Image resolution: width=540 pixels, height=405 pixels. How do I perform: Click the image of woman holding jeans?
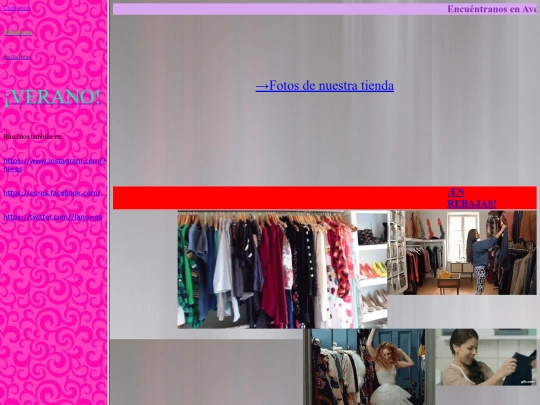point(486,357)
